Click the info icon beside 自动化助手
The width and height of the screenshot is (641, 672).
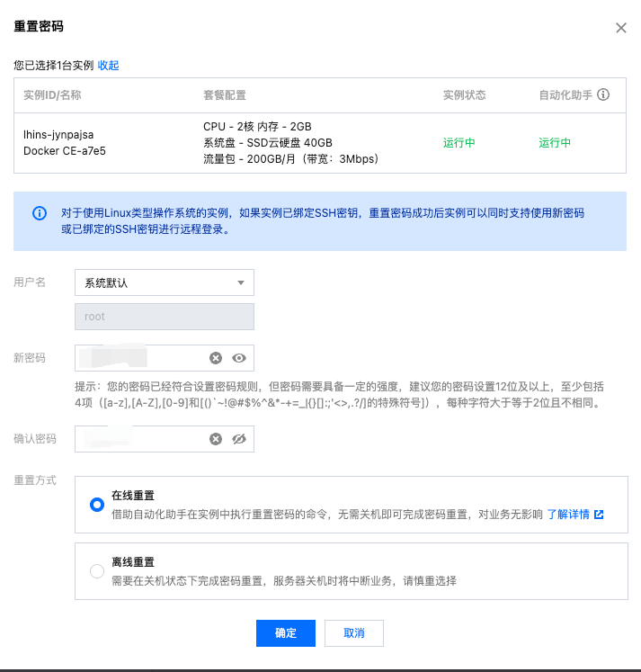click(x=603, y=94)
